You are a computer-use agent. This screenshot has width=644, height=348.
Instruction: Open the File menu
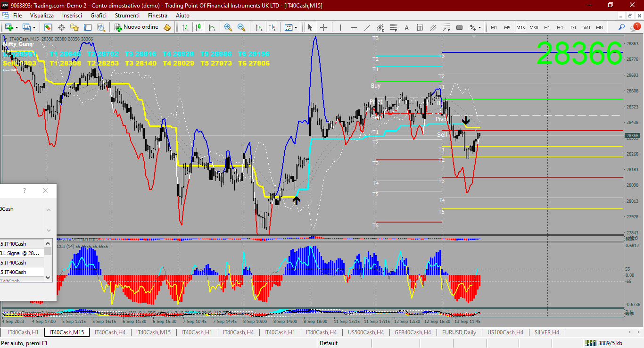[17, 16]
